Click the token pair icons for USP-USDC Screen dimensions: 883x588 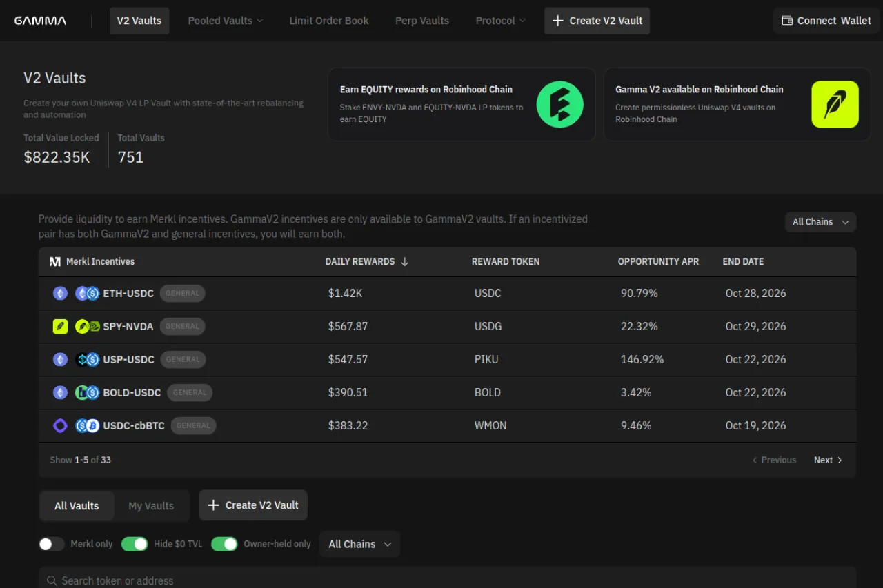(88, 360)
